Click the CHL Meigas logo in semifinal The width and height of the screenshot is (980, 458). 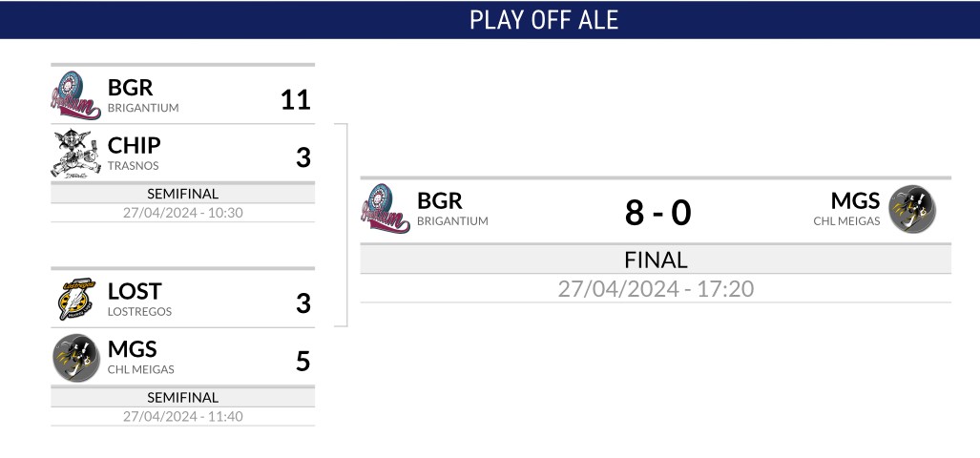(x=75, y=358)
